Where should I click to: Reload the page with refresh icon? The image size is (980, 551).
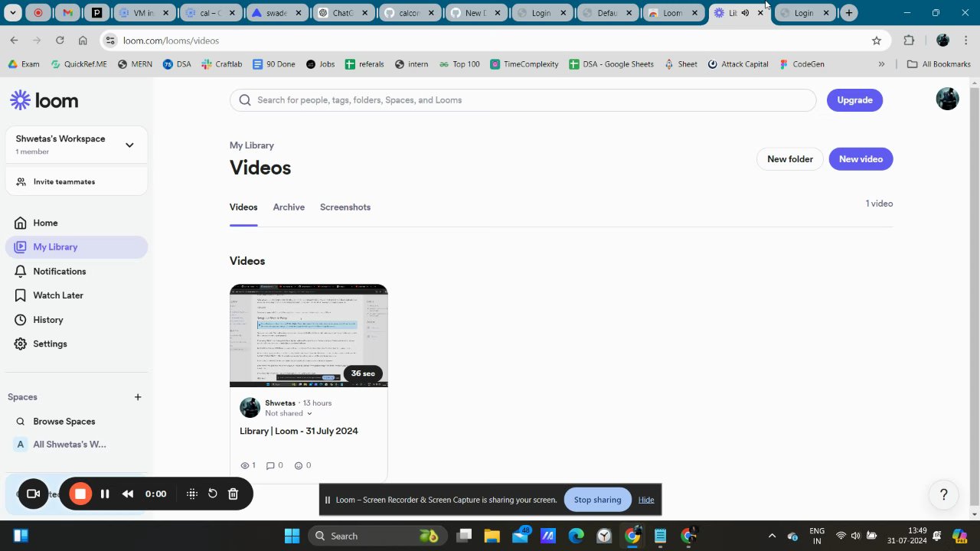[x=60, y=41]
